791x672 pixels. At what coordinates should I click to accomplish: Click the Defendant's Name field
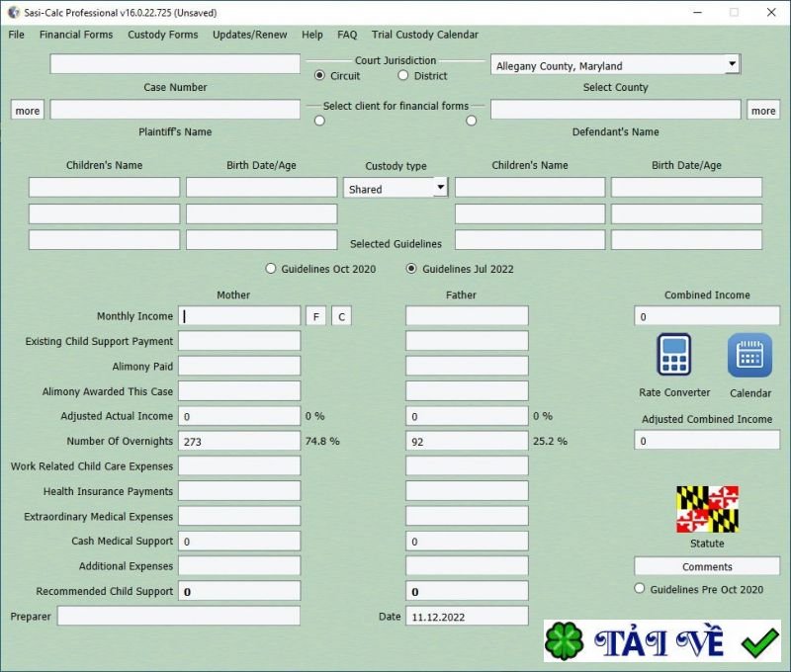(615, 110)
